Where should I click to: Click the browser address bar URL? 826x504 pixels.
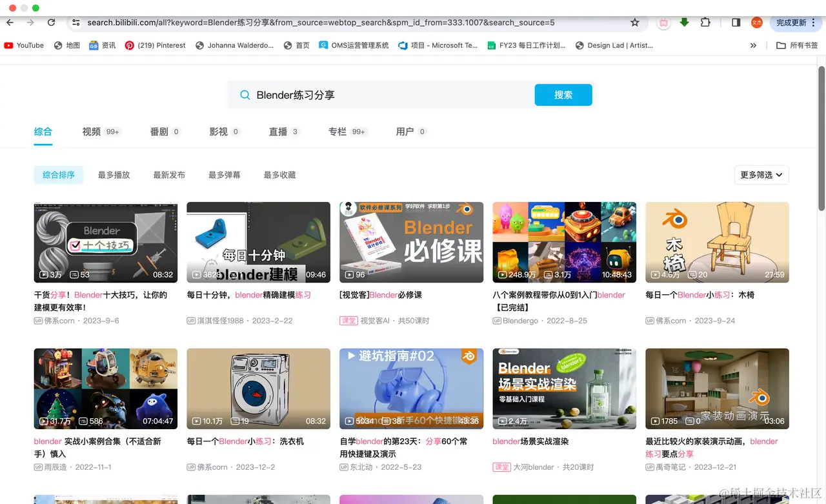click(321, 23)
